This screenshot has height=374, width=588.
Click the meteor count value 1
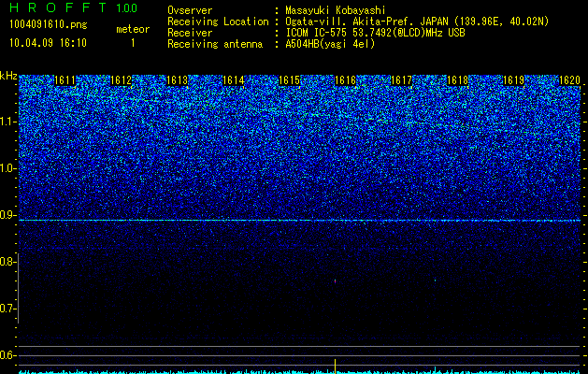[133, 43]
